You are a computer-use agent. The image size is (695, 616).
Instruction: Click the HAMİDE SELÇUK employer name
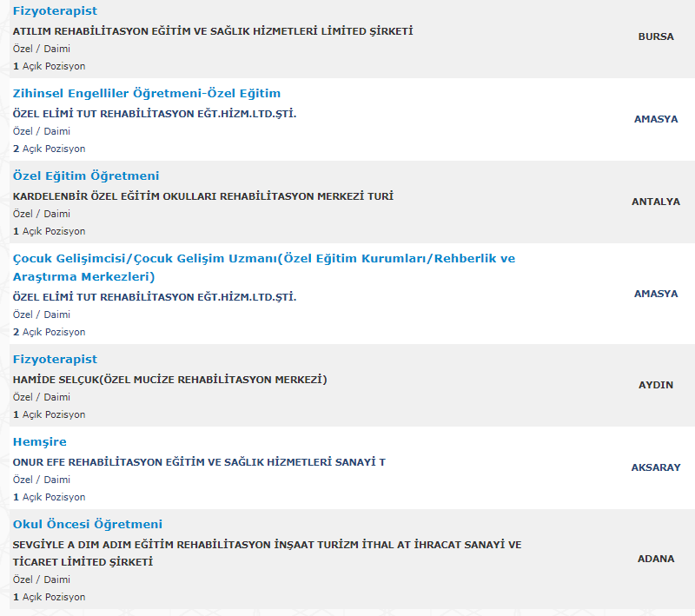[169, 380]
